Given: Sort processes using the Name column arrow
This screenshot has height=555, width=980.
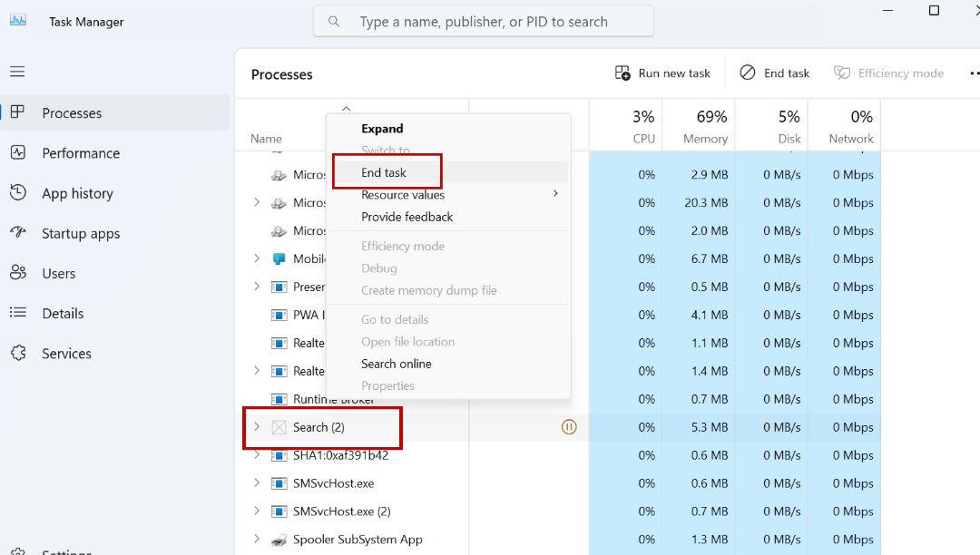Looking at the screenshot, I should pyautogui.click(x=347, y=107).
